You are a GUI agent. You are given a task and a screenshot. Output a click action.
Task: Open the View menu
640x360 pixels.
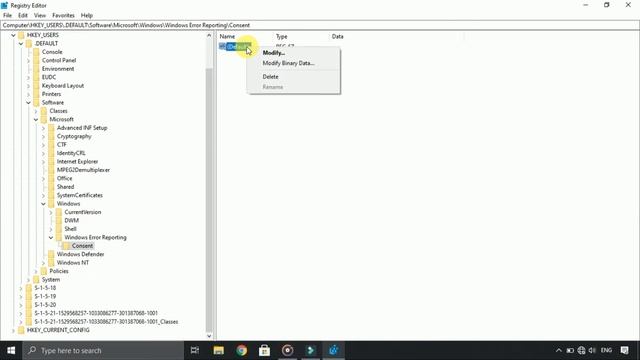click(x=40, y=15)
